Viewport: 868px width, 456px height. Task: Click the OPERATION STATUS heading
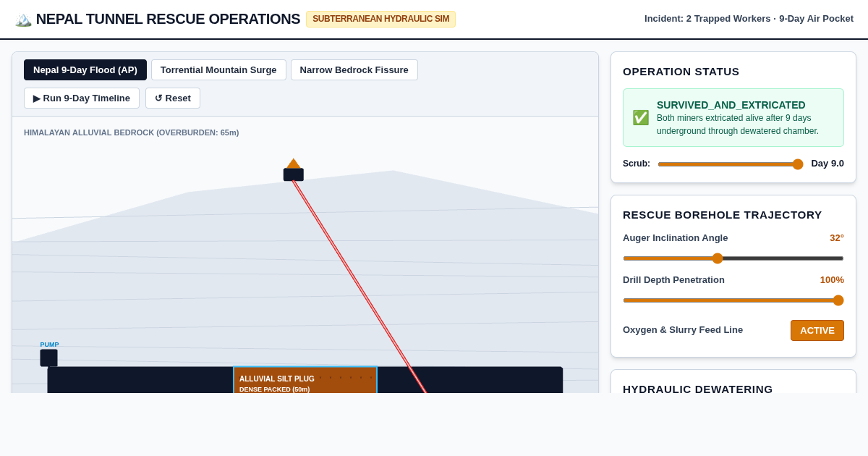[681, 72]
